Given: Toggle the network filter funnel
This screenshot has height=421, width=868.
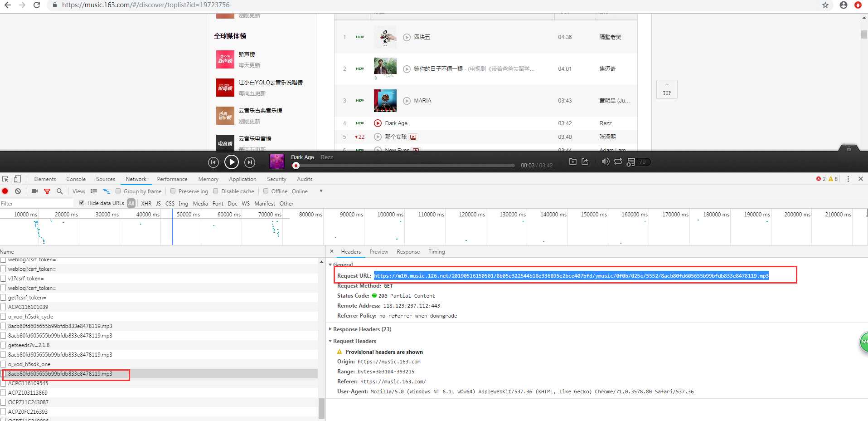Looking at the screenshot, I should coord(47,191).
